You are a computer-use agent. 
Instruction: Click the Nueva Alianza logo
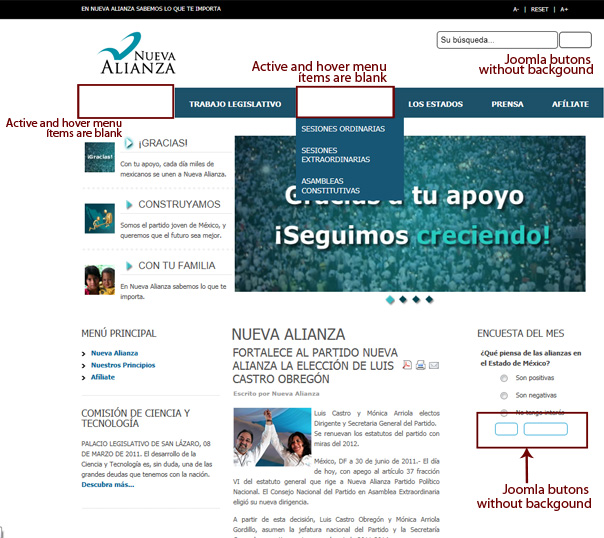tap(138, 53)
